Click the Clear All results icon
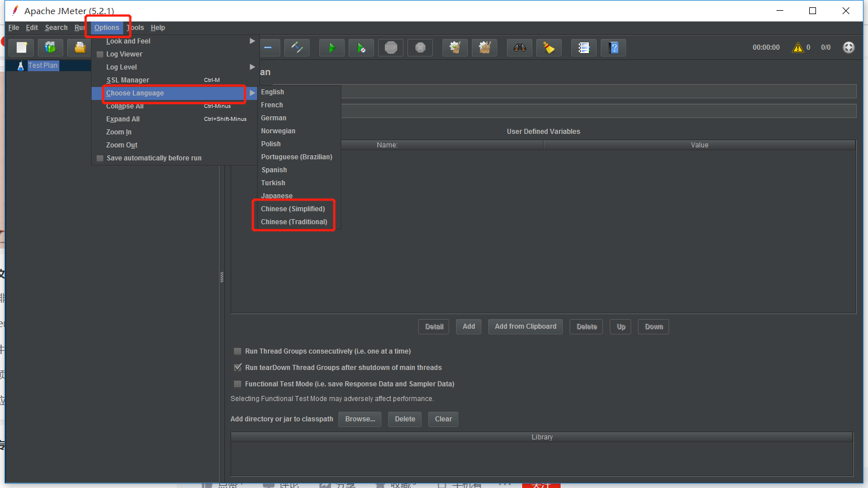Screen dimensions: 868x488 (x=484, y=47)
